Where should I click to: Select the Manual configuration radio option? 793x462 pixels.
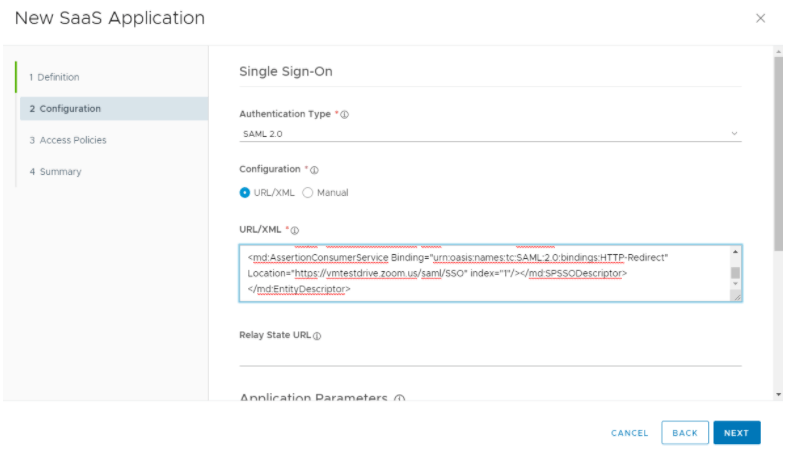pos(308,192)
